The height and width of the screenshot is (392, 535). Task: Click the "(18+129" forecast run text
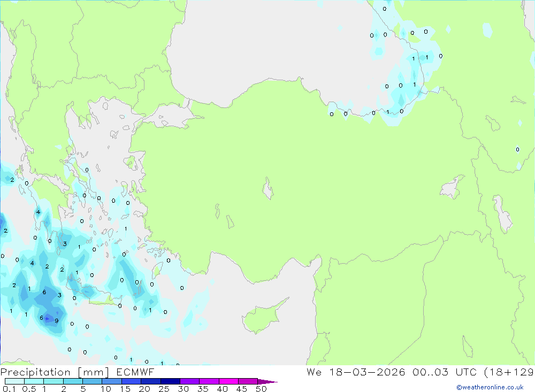(x=509, y=372)
